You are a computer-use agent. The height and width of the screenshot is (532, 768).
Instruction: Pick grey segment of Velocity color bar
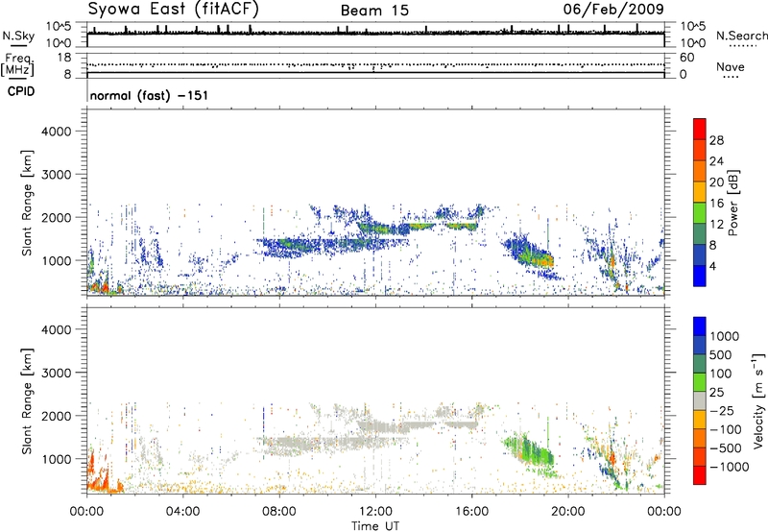(x=700, y=400)
